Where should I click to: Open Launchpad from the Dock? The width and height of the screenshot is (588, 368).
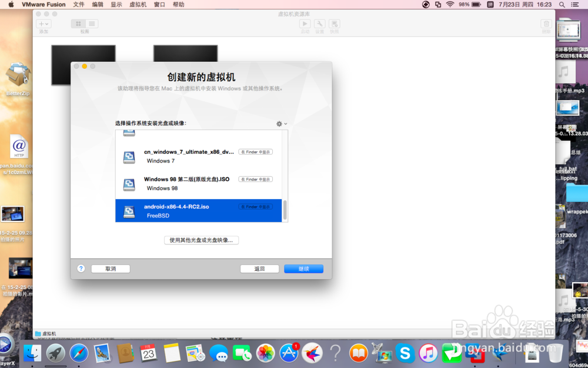55,353
